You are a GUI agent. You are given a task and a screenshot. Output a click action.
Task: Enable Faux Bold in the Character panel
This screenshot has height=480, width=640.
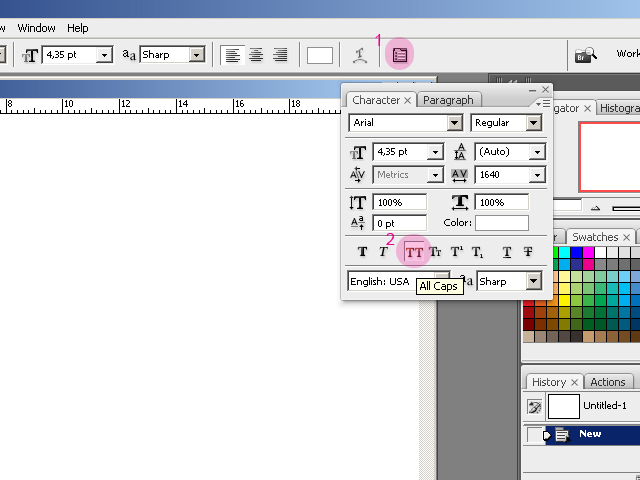(362, 253)
